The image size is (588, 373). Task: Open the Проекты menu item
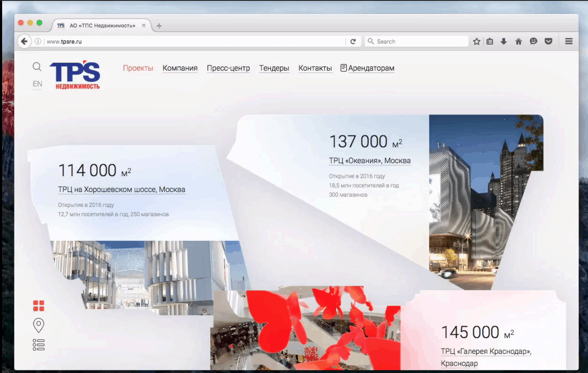138,68
